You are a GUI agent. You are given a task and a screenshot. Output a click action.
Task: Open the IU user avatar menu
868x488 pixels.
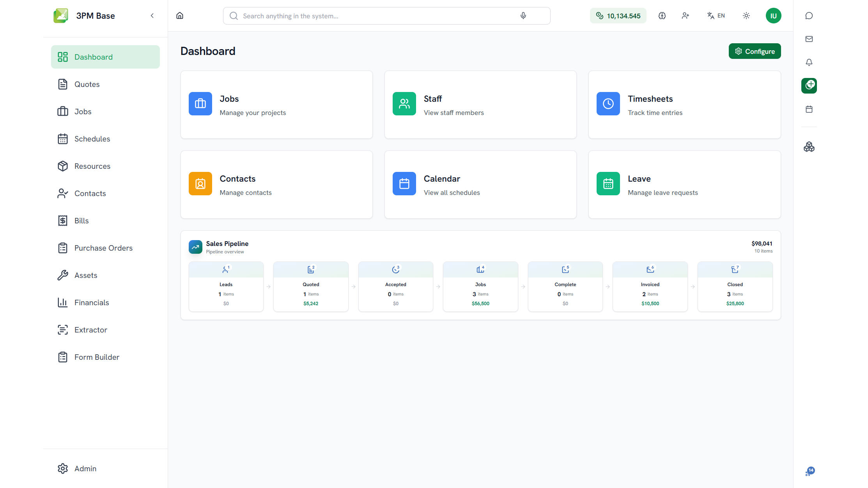coord(773,16)
